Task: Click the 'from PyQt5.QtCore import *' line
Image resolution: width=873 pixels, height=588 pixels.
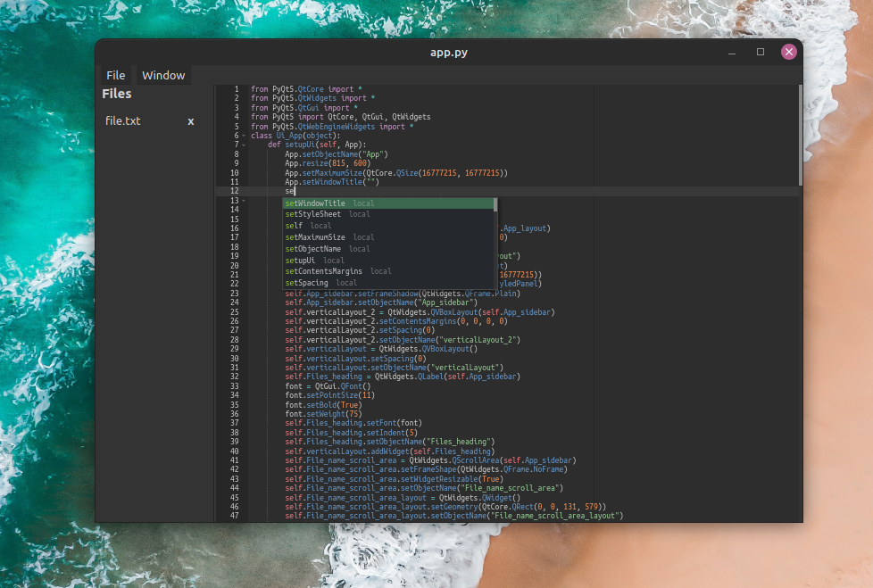Action: click(x=306, y=89)
